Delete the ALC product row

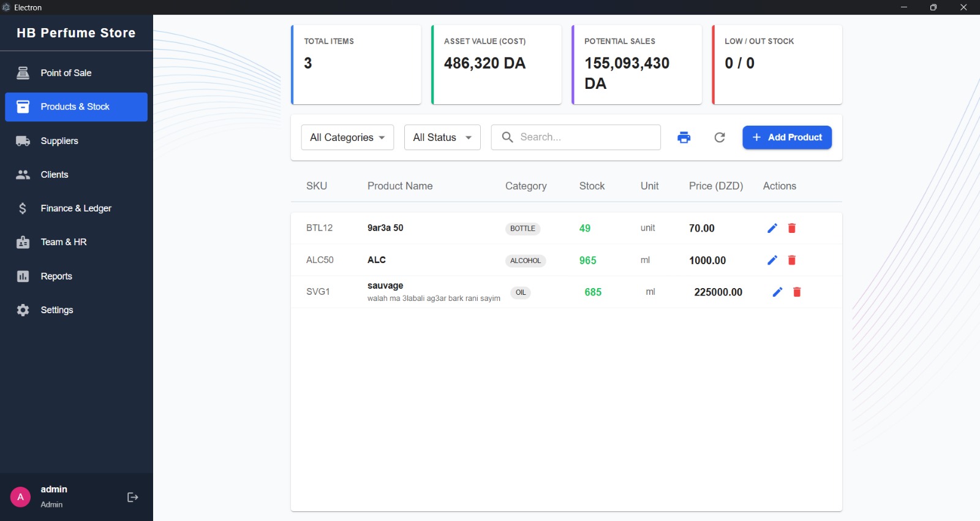coord(791,260)
